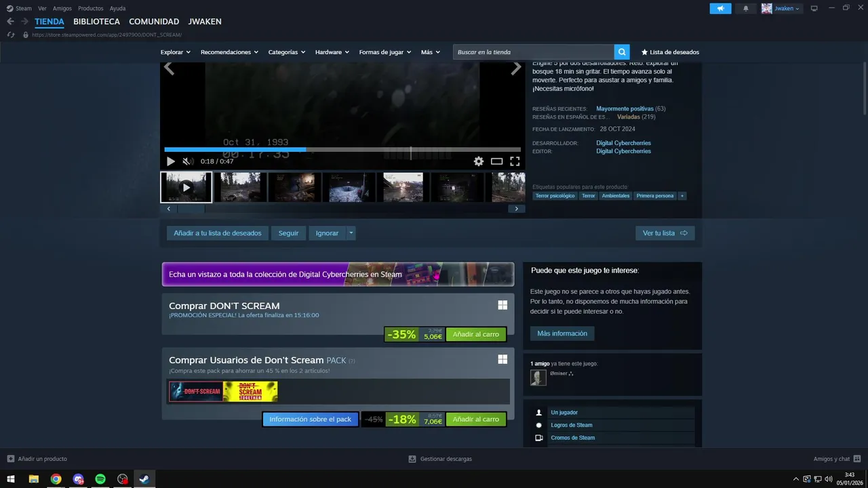The image size is (868, 488).
Task: Select the Primera persona tag
Action: pyautogui.click(x=655, y=196)
